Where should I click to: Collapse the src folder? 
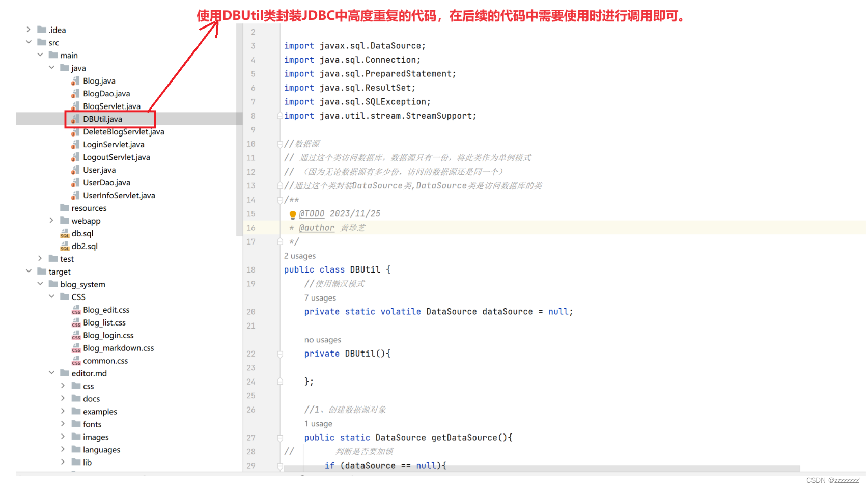coord(29,42)
